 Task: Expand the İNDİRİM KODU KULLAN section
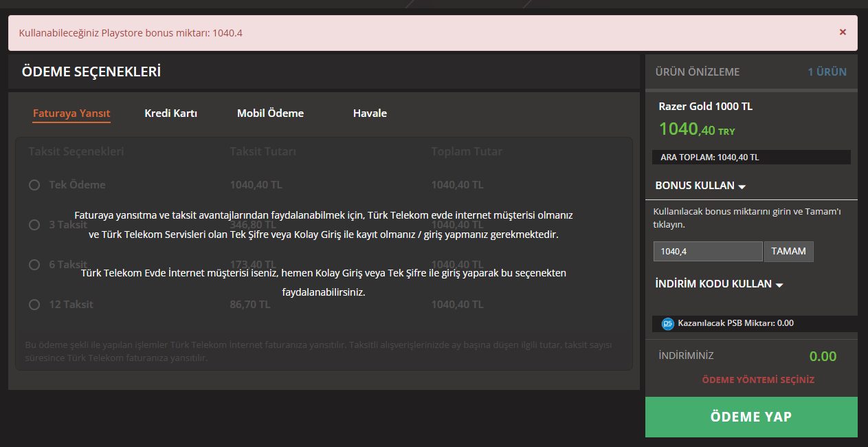(x=719, y=284)
